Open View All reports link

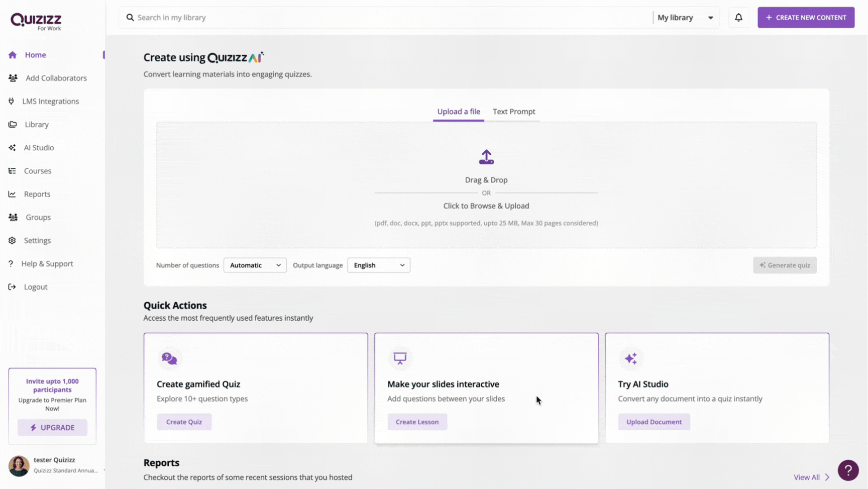807,477
